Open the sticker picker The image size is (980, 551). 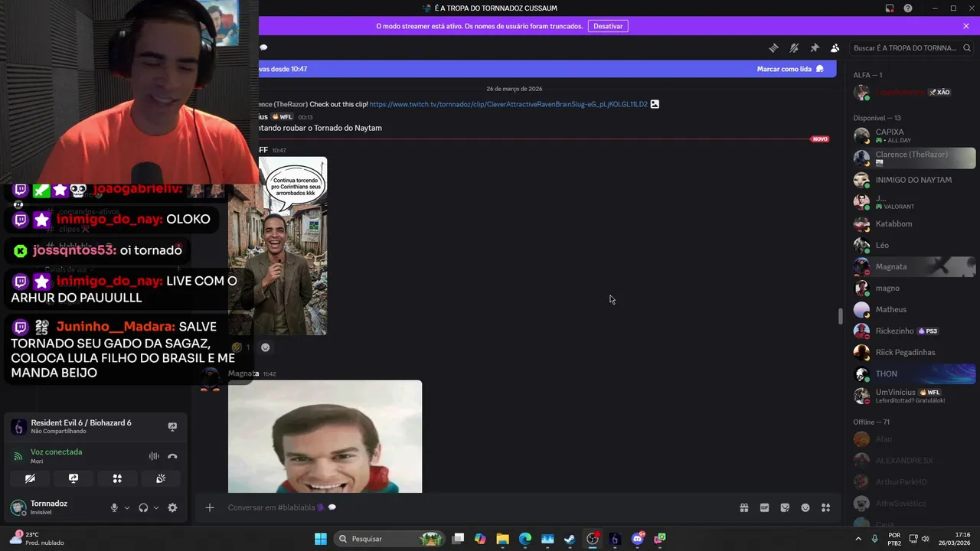tap(785, 507)
